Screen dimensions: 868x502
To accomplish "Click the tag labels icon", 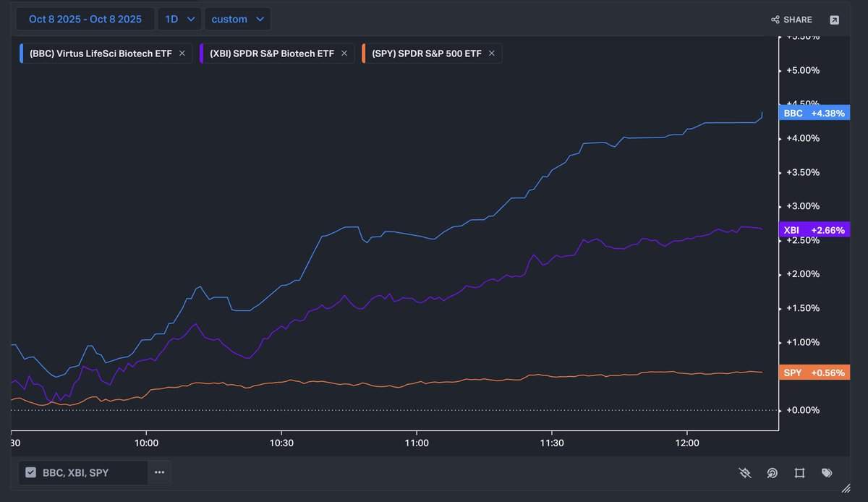I will pos(827,473).
